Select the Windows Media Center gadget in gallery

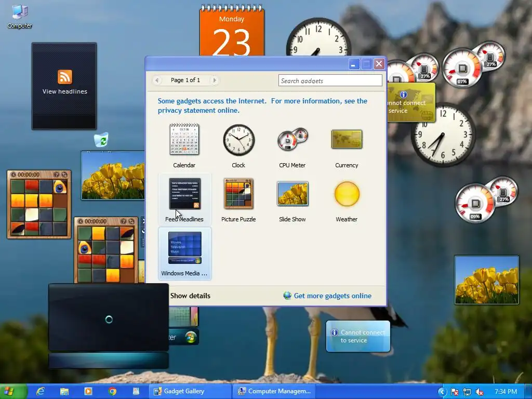(184, 254)
